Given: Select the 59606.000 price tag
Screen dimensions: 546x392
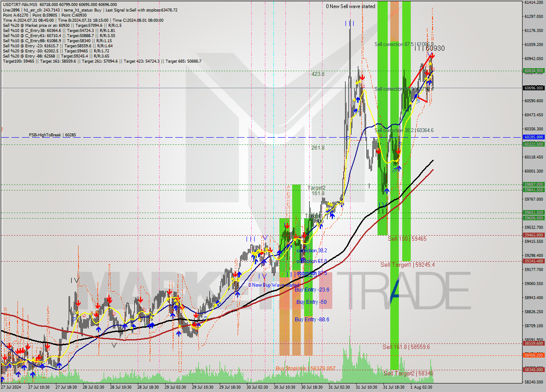Looking at the screenshot, I should click(x=533, y=218).
